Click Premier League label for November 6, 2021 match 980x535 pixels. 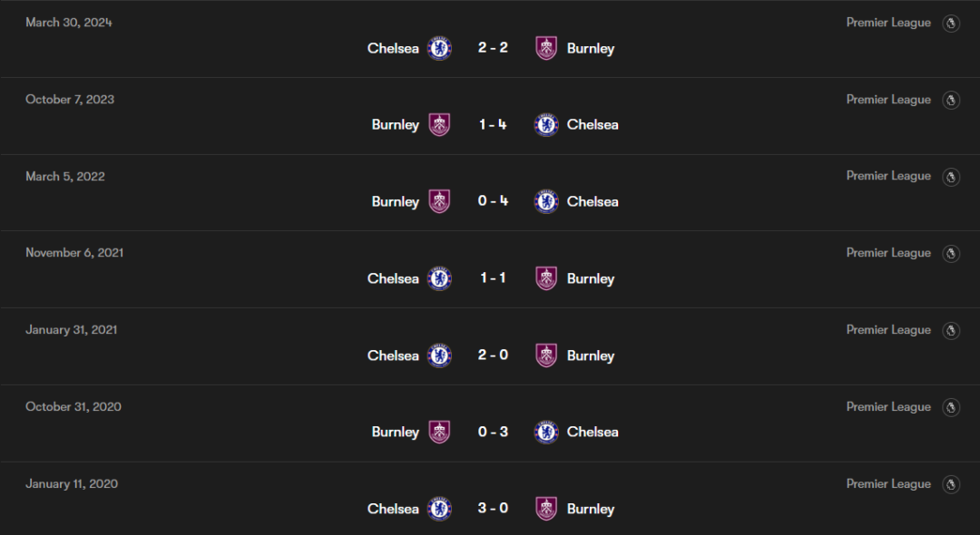(x=888, y=253)
